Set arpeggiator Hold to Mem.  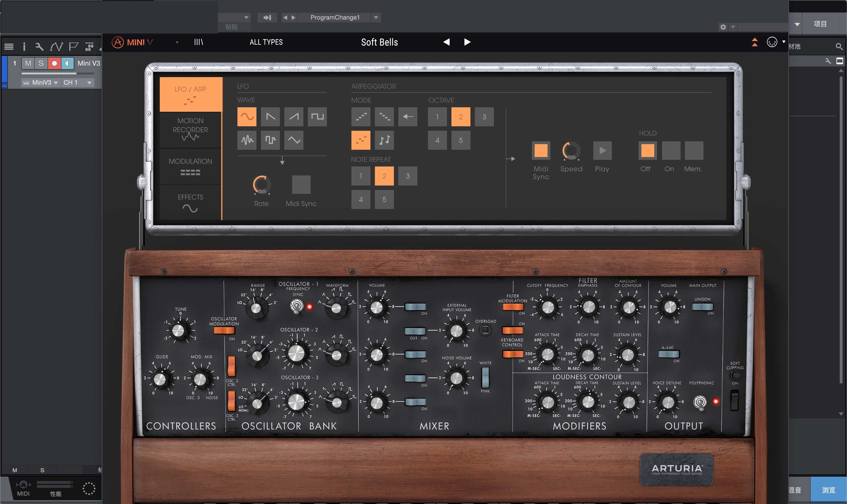point(694,151)
